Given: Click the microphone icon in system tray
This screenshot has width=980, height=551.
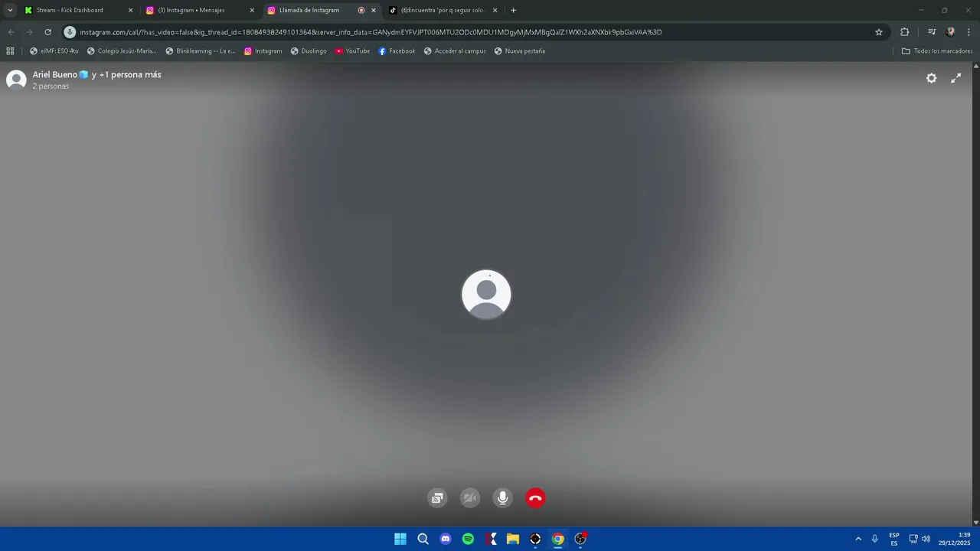Looking at the screenshot, I should click(874, 539).
